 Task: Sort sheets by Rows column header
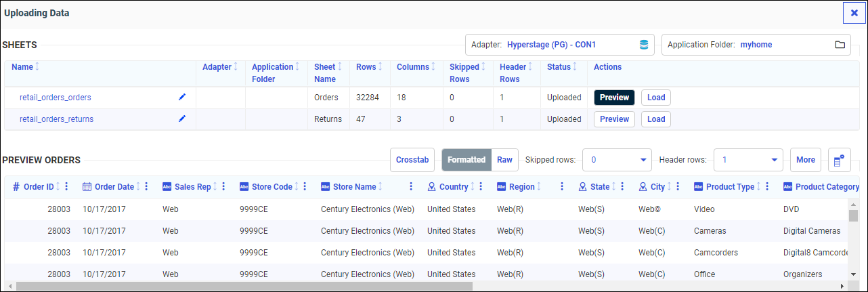pos(366,67)
